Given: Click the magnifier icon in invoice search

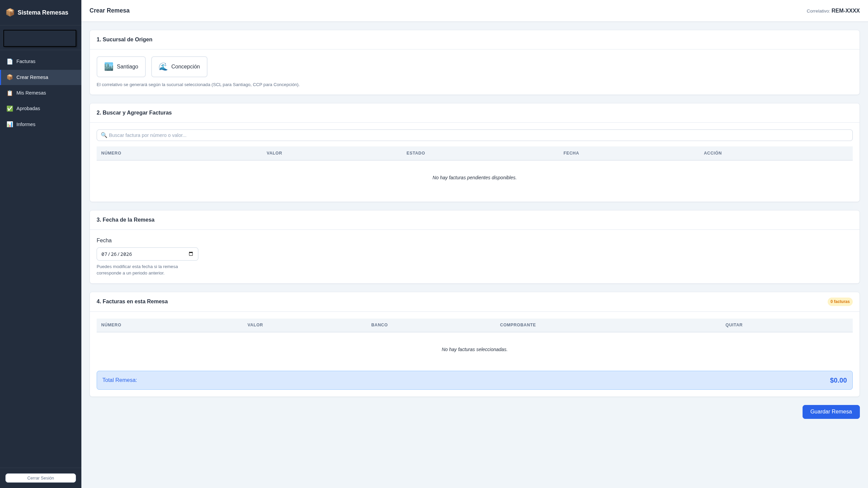Looking at the screenshot, I should 104,135.
